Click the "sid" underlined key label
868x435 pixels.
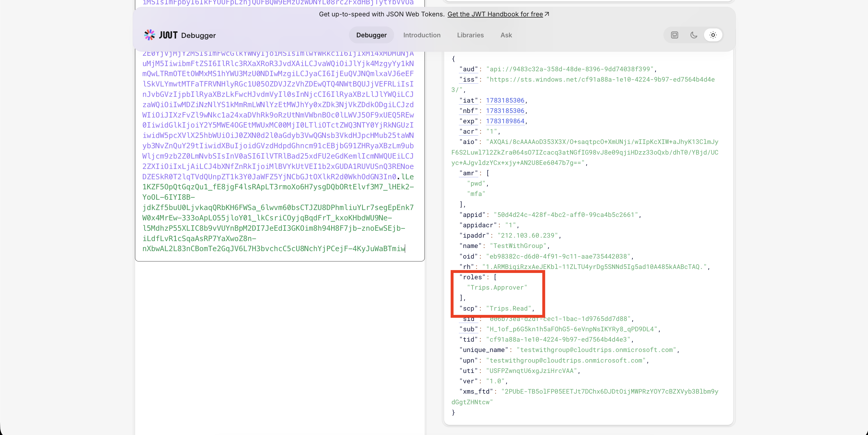[468, 319]
